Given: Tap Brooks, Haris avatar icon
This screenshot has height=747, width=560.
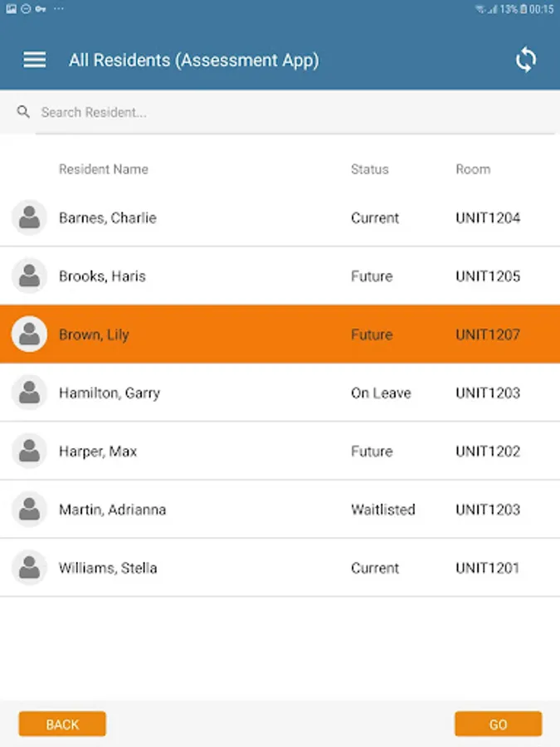Looking at the screenshot, I should pyautogui.click(x=29, y=276).
